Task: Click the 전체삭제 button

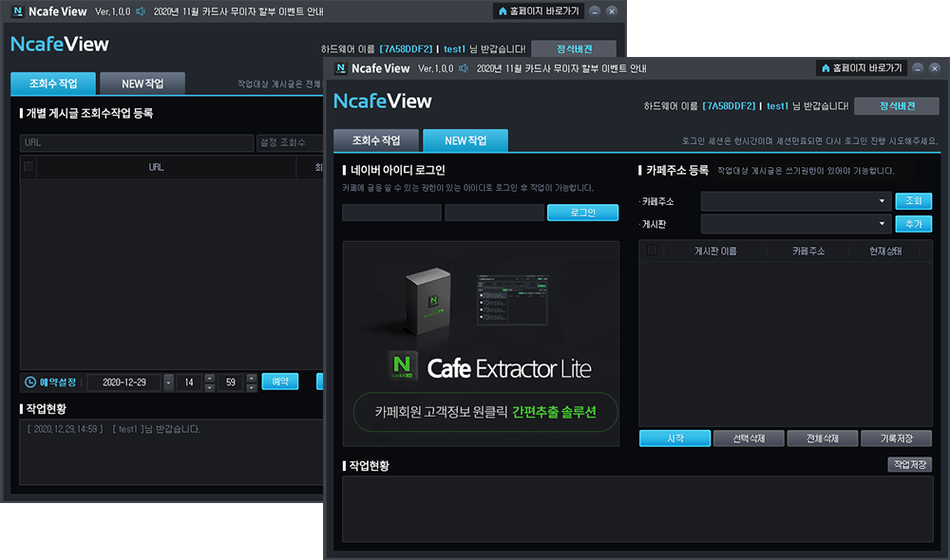Action: pyautogui.click(x=822, y=439)
